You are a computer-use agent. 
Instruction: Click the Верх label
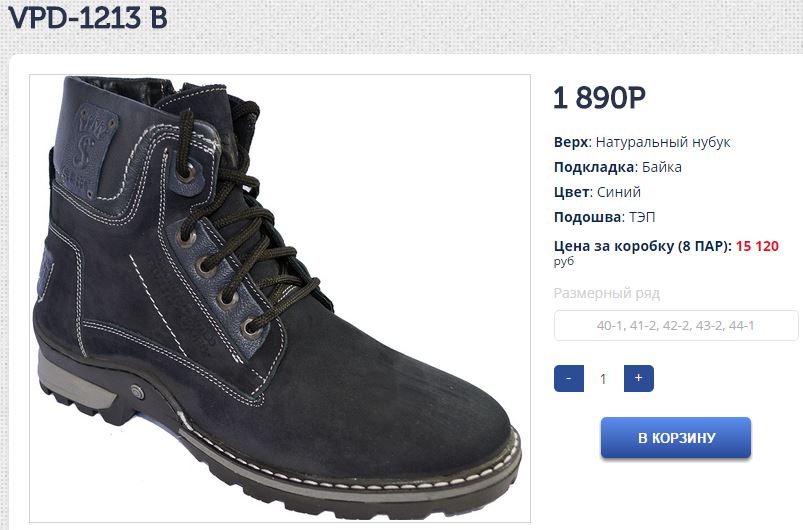[x=573, y=142]
